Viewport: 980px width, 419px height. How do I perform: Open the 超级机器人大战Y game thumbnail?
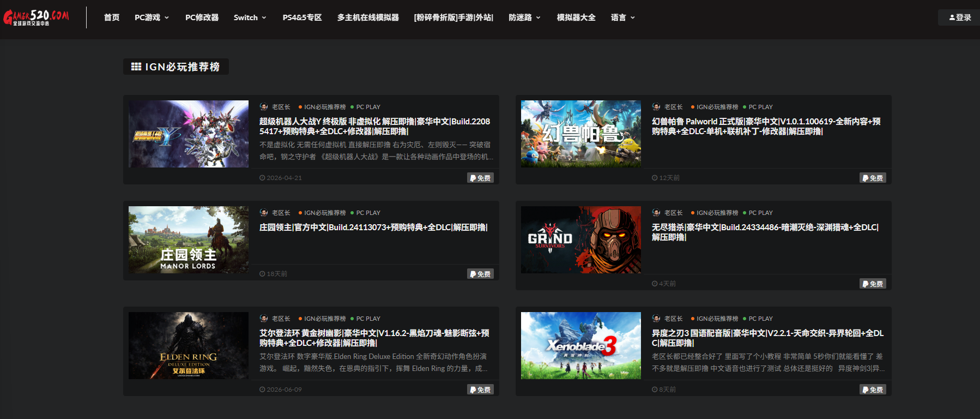point(189,134)
